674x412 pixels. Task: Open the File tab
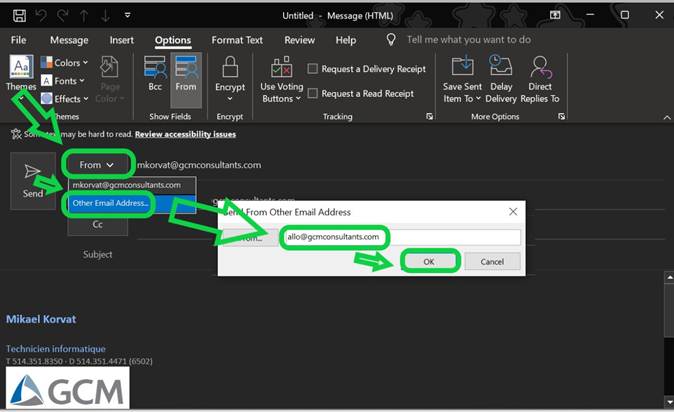click(18, 40)
